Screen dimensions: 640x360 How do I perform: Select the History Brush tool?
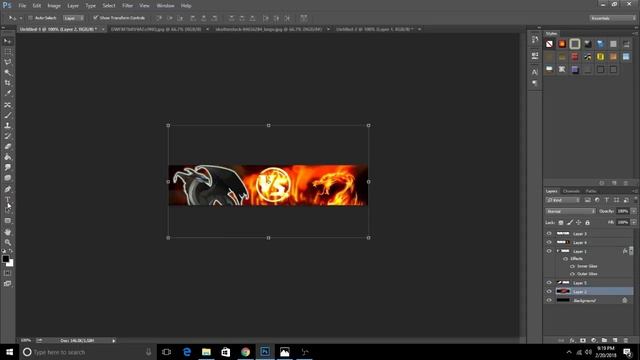(7, 136)
